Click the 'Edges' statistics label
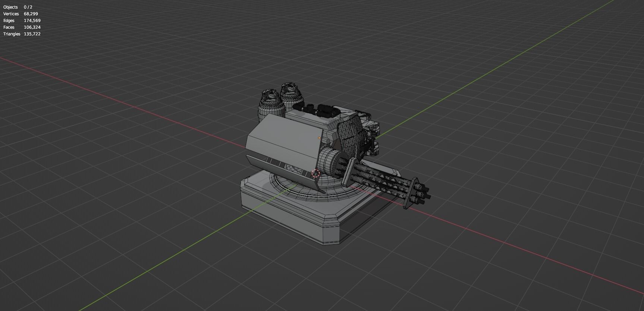644x311 pixels. click(9, 20)
